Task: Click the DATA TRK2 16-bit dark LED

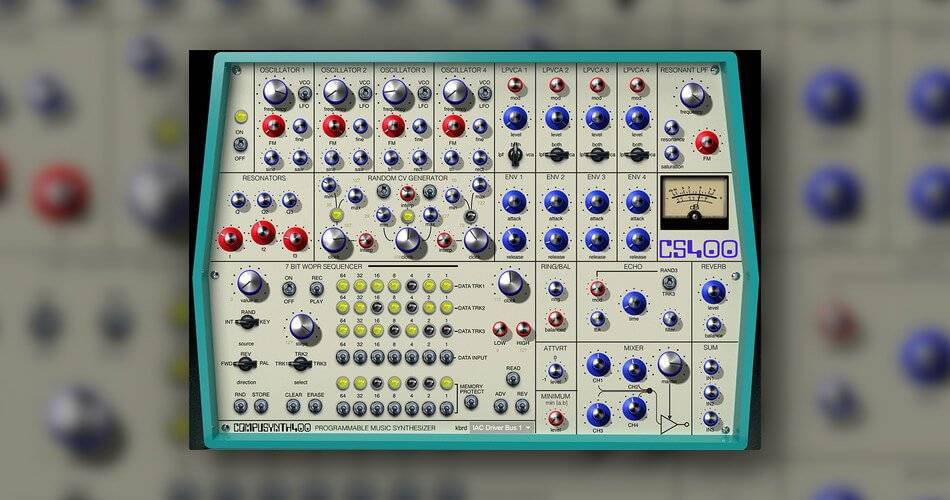Action: tap(377, 308)
